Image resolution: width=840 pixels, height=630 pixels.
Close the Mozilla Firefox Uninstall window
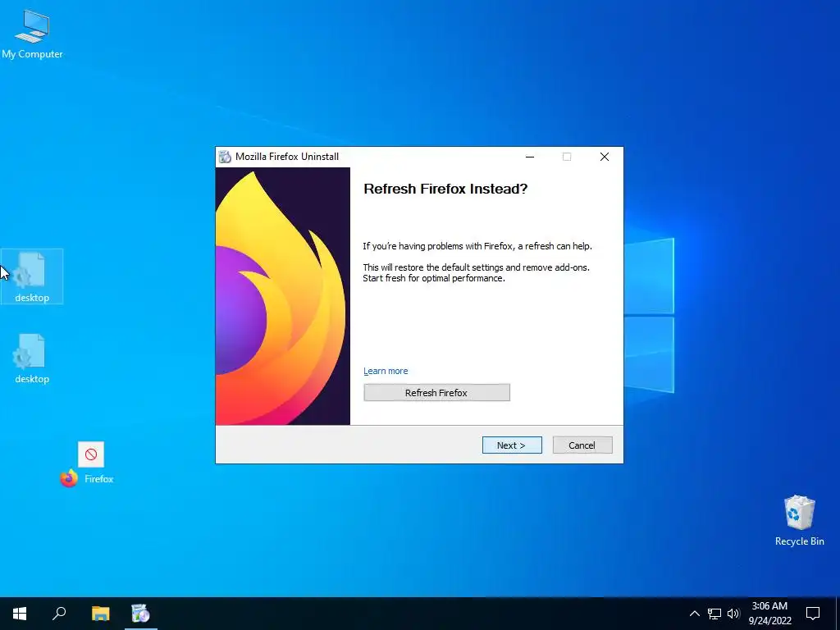pos(605,157)
